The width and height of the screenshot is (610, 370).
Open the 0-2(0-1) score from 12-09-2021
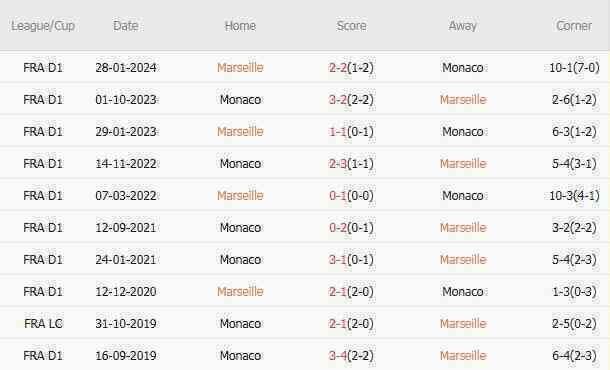coord(351,227)
